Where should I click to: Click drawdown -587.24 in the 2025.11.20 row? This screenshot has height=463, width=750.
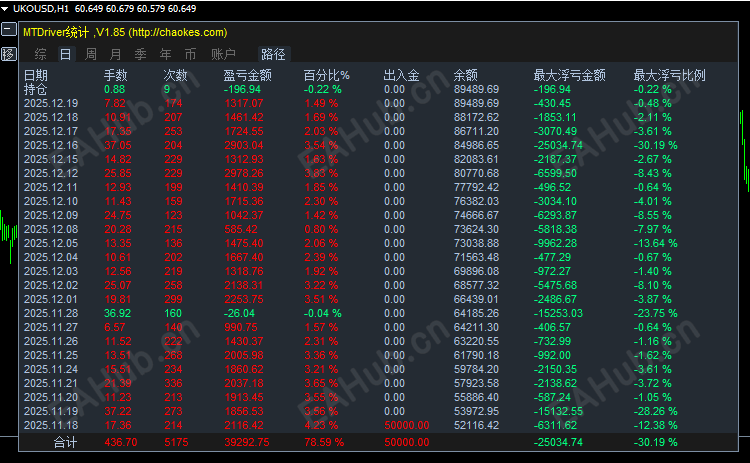point(552,397)
